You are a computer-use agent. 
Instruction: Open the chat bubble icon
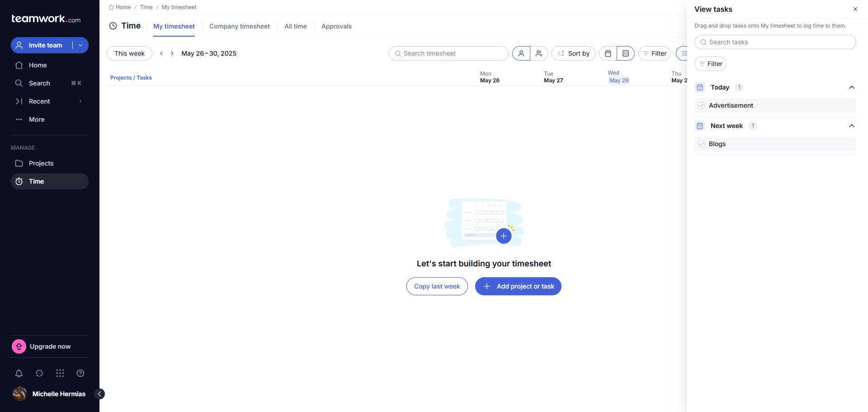pos(39,373)
